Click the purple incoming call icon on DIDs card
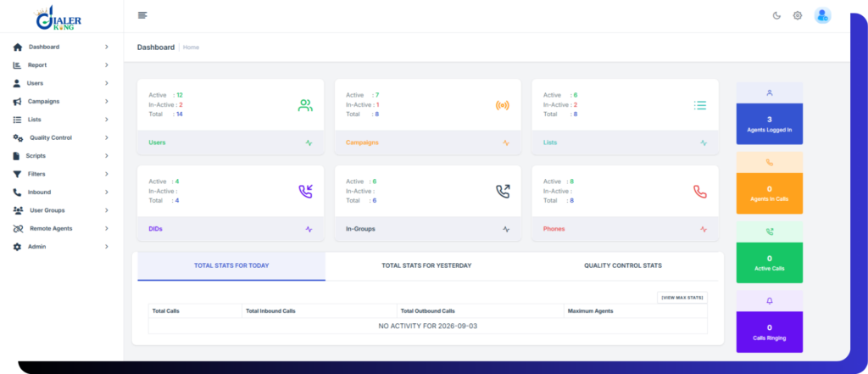This screenshot has width=868, height=374. tap(305, 192)
